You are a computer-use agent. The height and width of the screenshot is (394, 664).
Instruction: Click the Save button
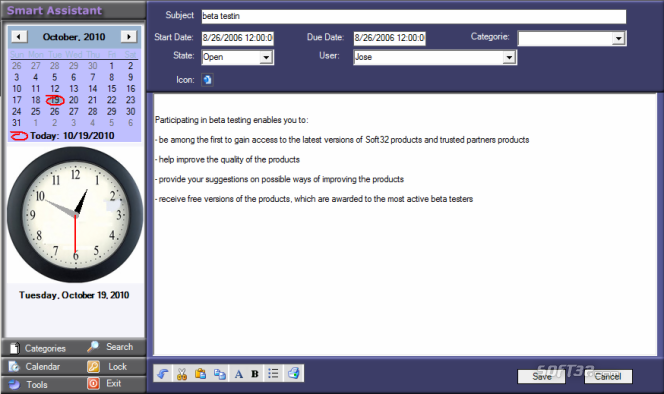542,376
